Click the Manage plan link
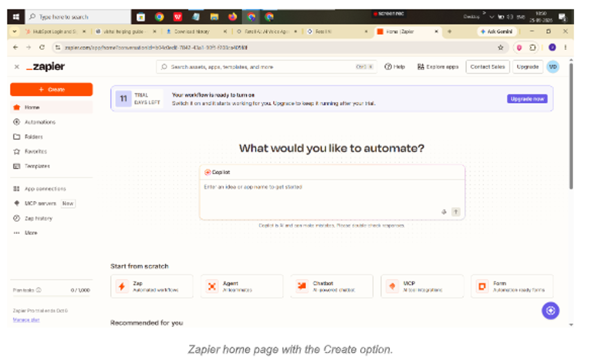The width and height of the screenshot is (589, 364). [26, 320]
